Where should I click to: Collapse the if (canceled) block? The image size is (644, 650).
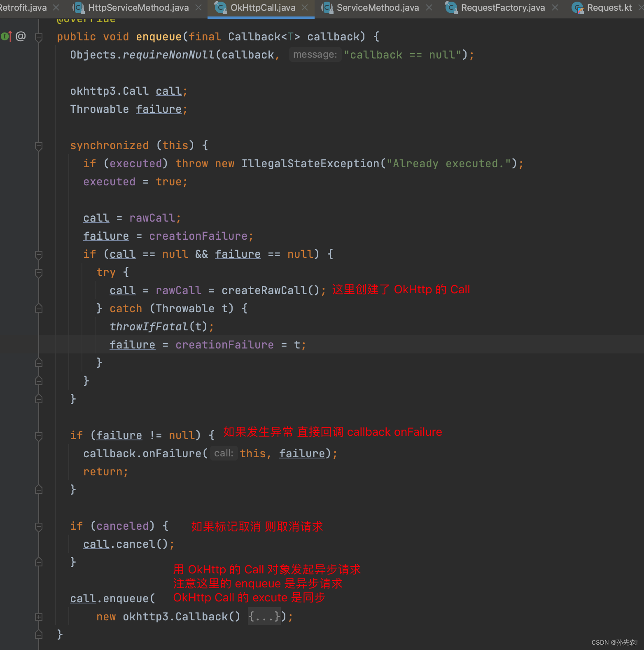coord(39,526)
